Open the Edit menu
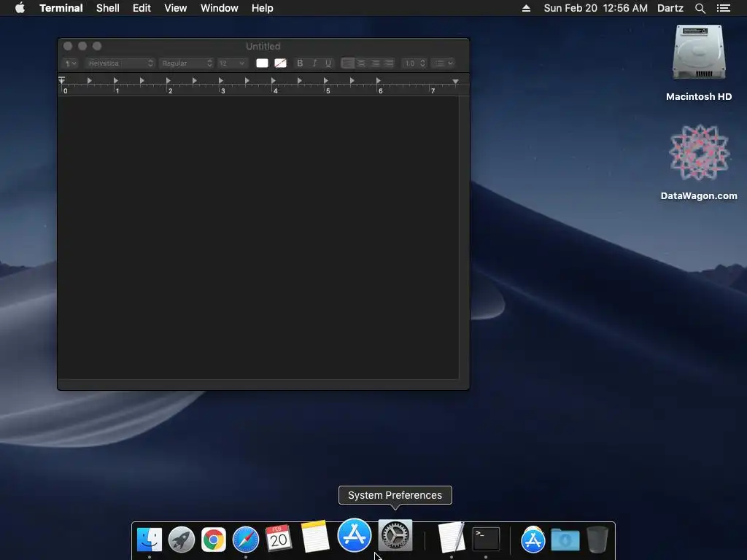 click(x=142, y=8)
